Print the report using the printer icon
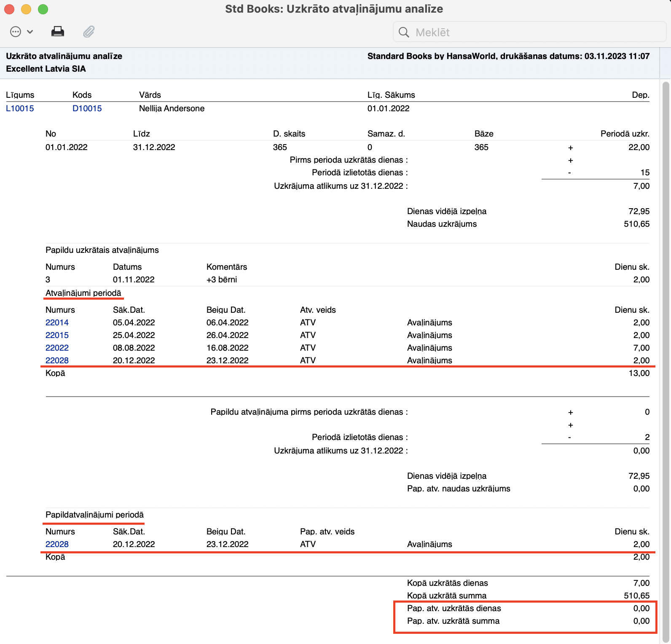 pos(58,32)
